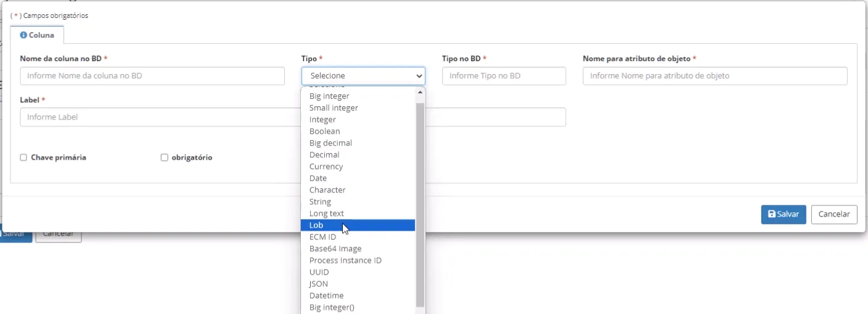This screenshot has height=314, width=868.
Task: Select ECM ID type option
Action: 358,237
